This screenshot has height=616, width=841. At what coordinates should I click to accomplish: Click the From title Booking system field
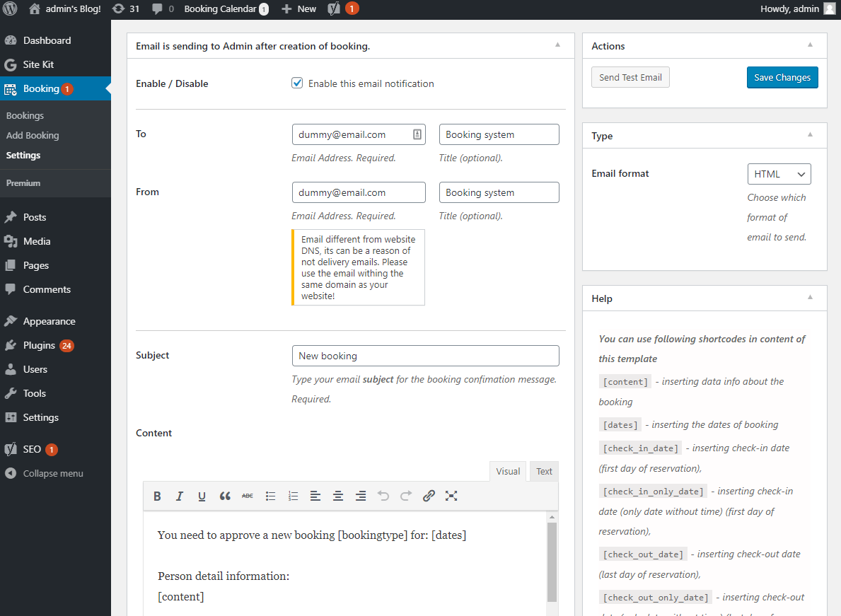coord(499,192)
